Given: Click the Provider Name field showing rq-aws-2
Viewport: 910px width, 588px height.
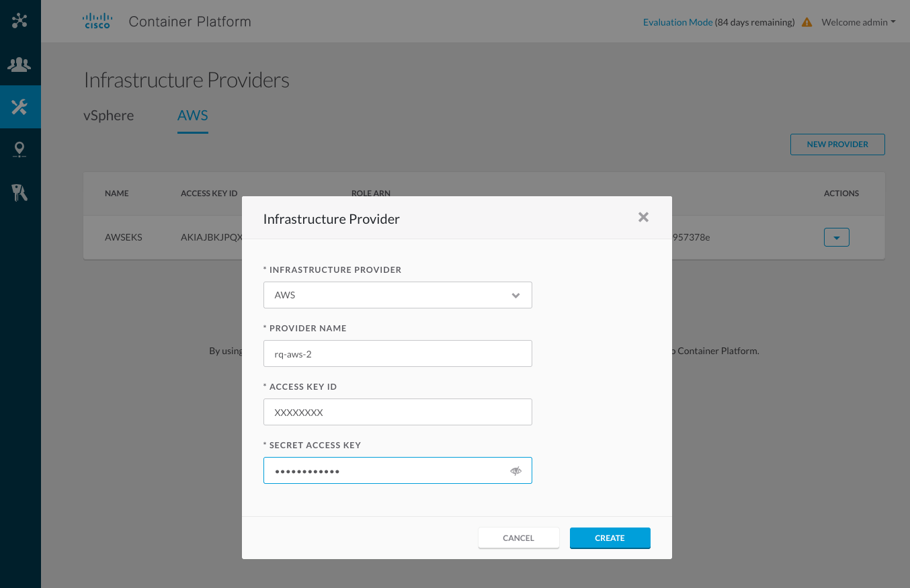Looking at the screenshot, I should [x=397, y=353].
